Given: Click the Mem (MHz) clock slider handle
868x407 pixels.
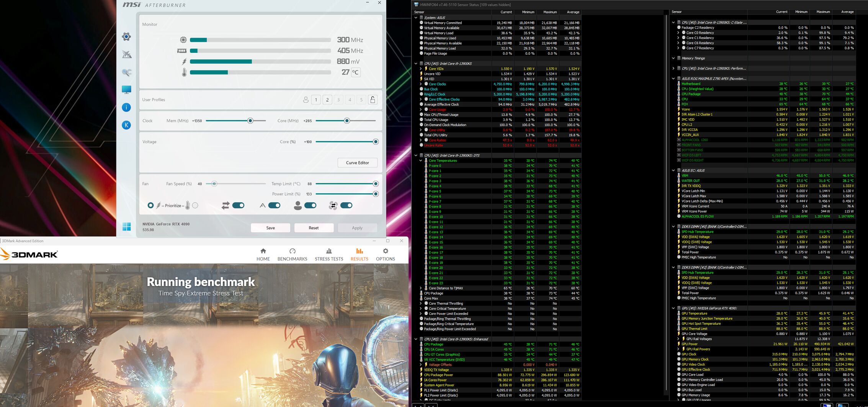Looking at the screenshot, I should (x=250, y=121).
